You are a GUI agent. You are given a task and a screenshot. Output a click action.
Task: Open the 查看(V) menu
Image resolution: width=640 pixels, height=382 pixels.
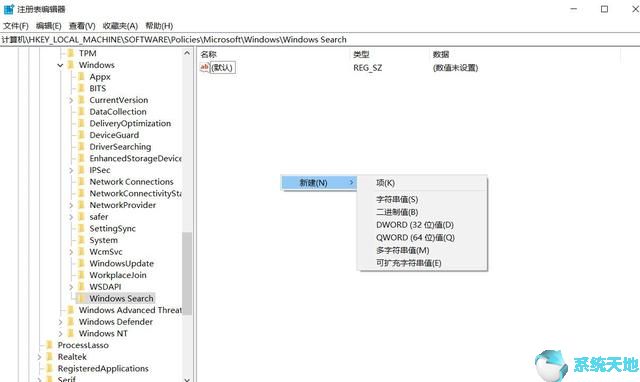(82, 26)
